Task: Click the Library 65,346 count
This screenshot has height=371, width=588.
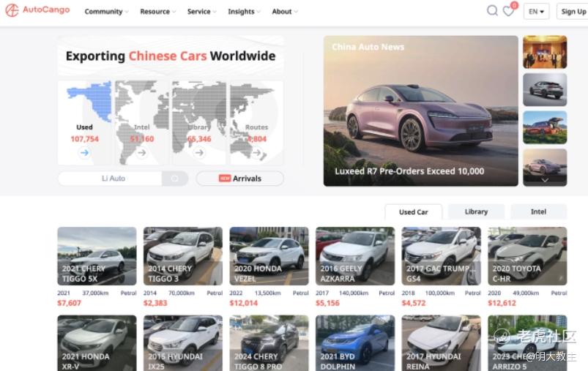Action: (199, 139)
